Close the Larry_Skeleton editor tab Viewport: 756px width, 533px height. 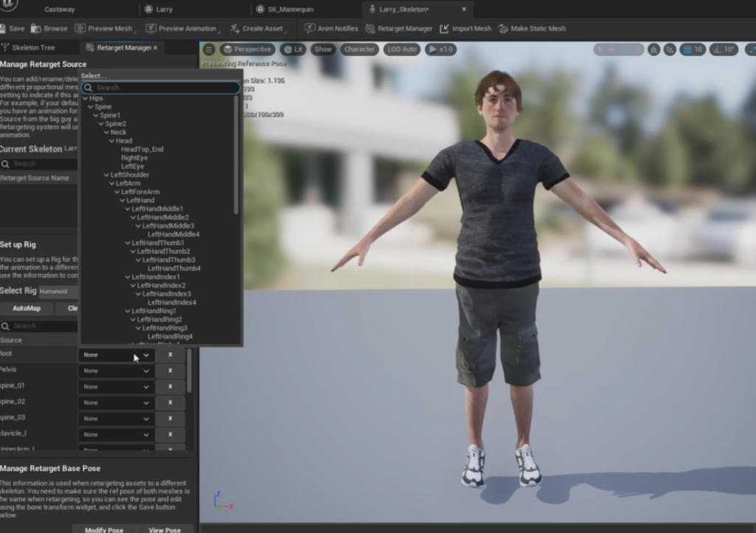464,9
